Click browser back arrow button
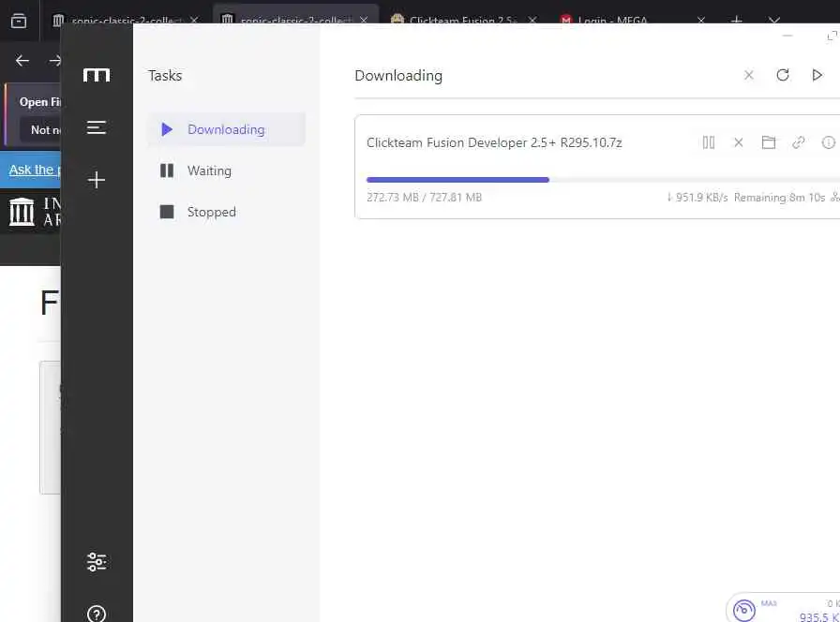The height and width of the screenshot is (622, 840). (x=22, y=61)
